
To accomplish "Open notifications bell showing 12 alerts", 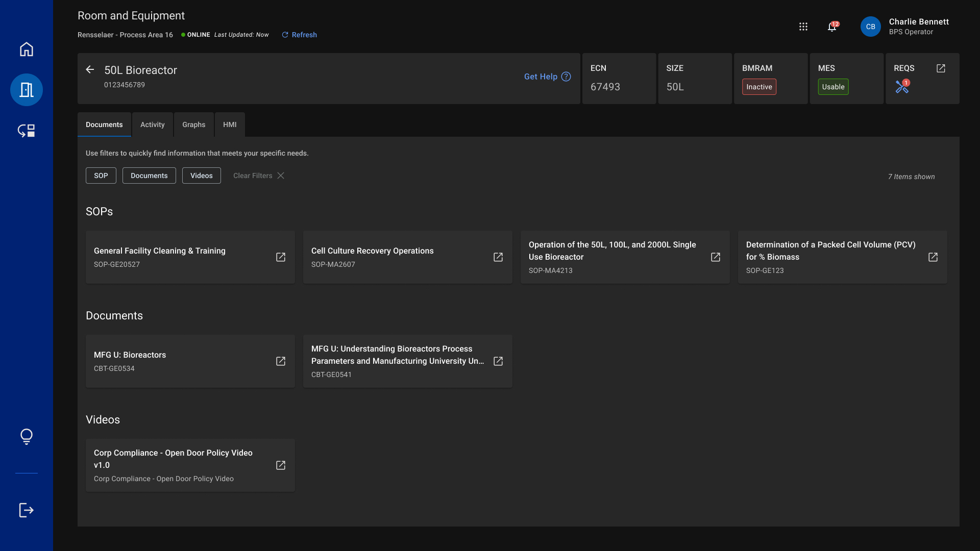I will coord(832,27).
